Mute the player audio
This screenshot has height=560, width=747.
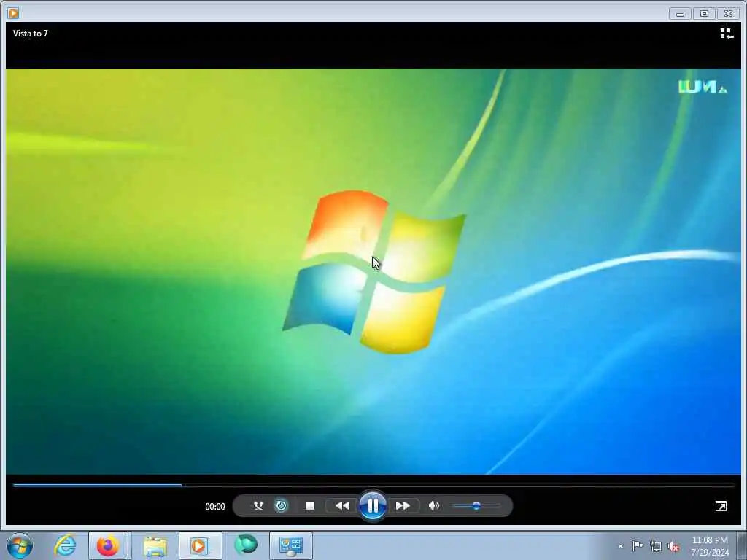433,506
